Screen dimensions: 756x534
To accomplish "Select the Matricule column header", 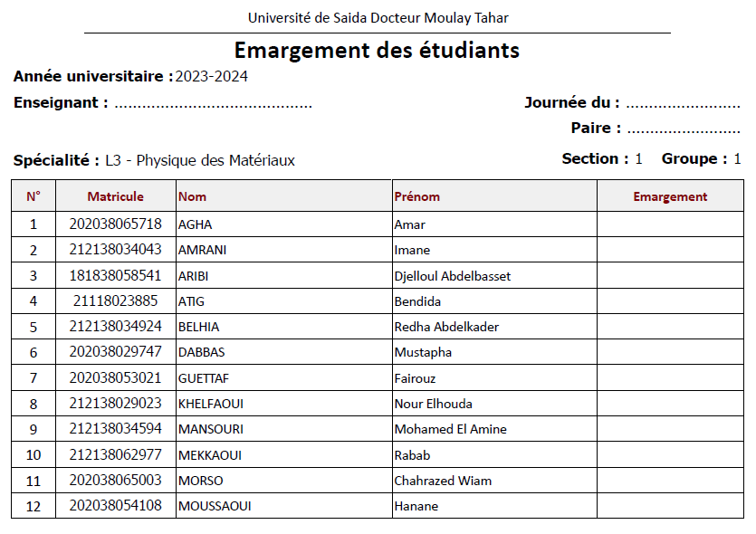I will point(115,196).
